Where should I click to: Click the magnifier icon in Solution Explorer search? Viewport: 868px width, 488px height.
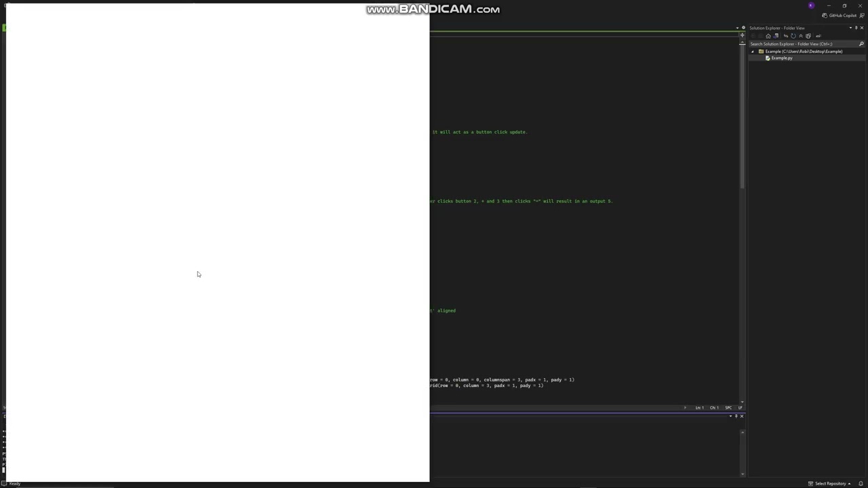pyautogui.click(x=861, y=44)
